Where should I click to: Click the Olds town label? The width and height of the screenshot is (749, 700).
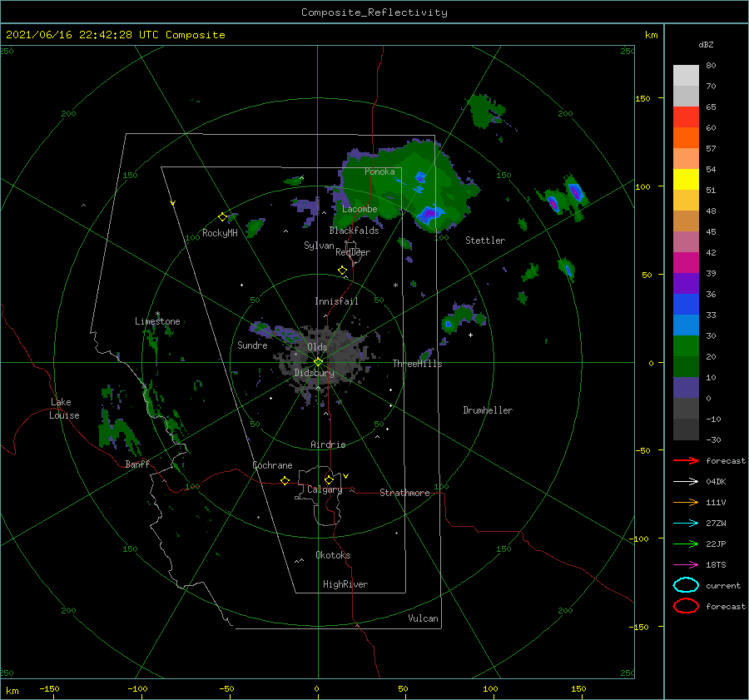[x=317, y=347]
